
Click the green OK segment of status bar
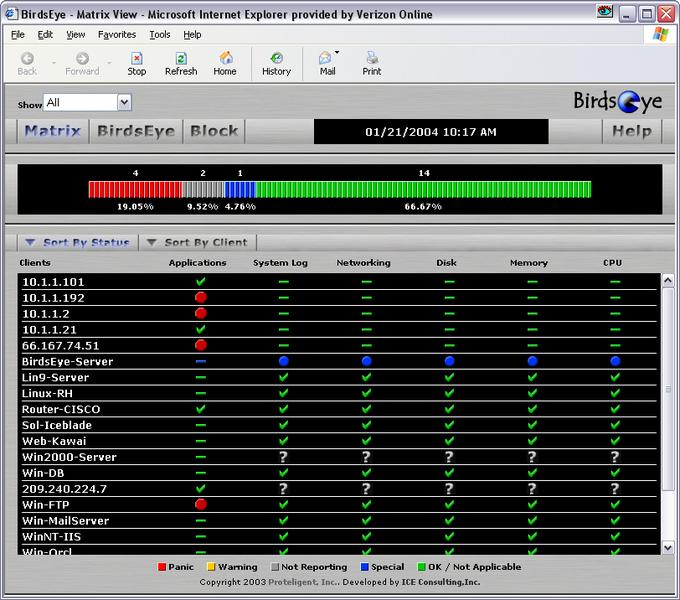(x=423, y=190)
